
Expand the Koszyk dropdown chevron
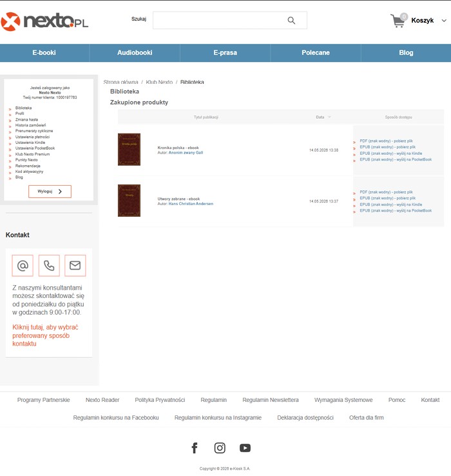coord(444,21)
